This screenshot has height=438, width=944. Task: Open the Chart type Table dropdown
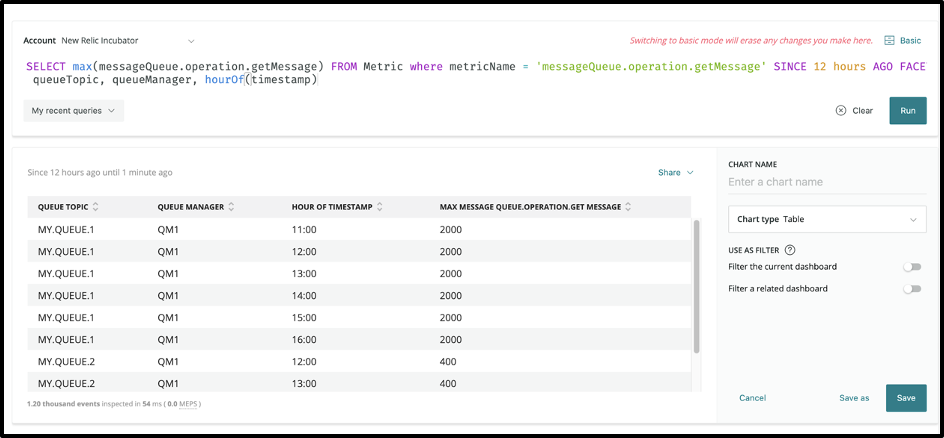pos(827,220)
